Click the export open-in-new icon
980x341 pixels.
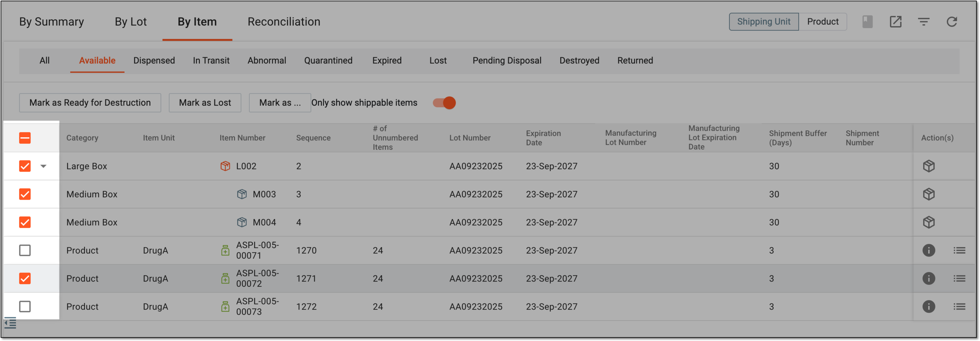pos(895,22)
